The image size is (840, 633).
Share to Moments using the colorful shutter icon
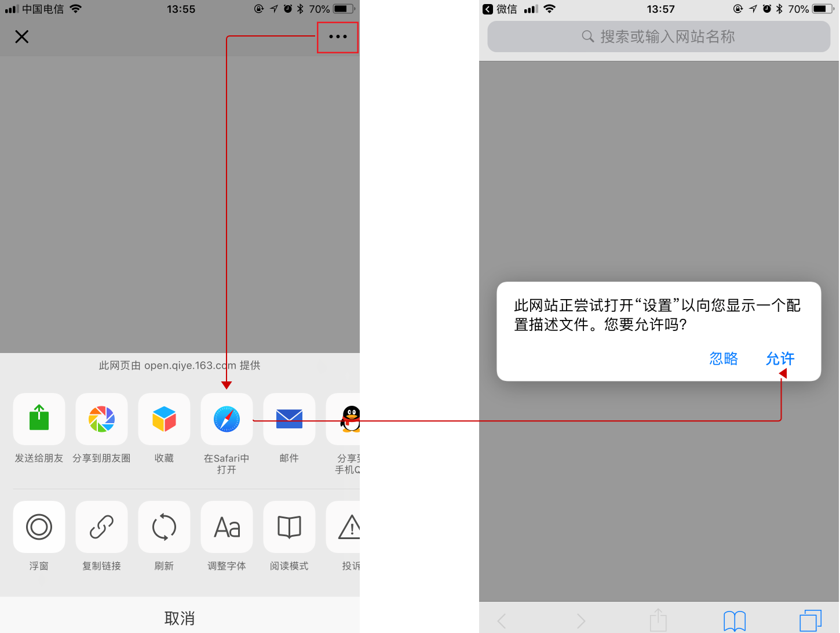point(101,419)
